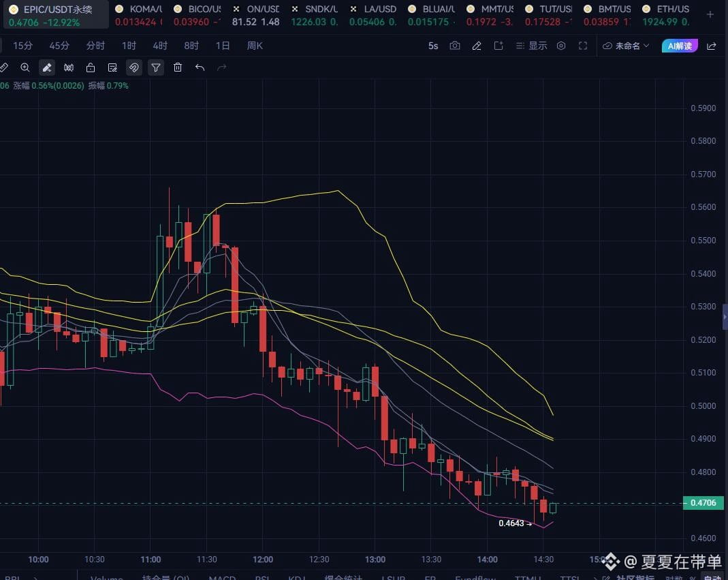Click the 振幅 0.79% amplitude readout
The image size is (728, 580).
coord(108,85)
